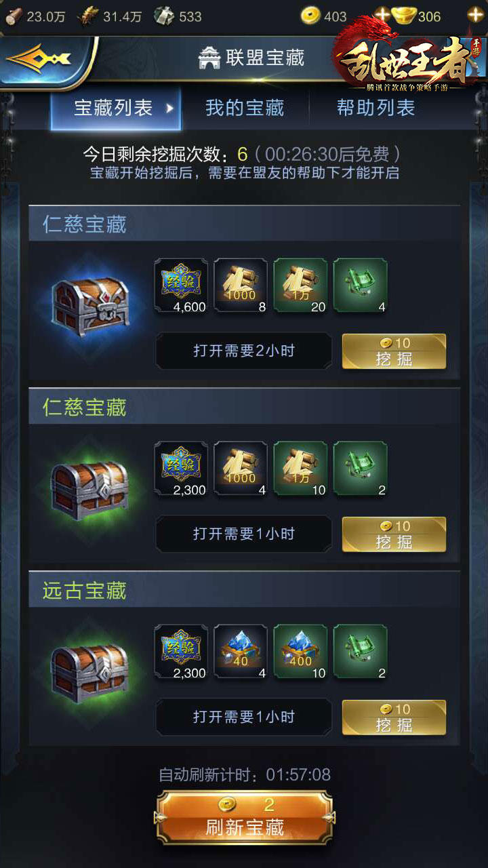This screenshot has width=488, height=868.
Task: Switch to the 帮助列表 tab
Action: [375, 108]
